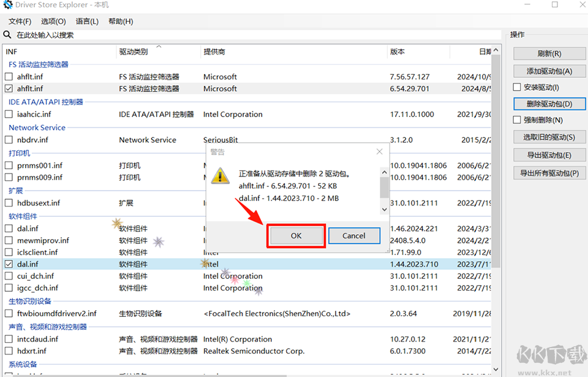Click the warning triangle icon in dialog
Screen dimensions: 588x377
click(221, 176)
